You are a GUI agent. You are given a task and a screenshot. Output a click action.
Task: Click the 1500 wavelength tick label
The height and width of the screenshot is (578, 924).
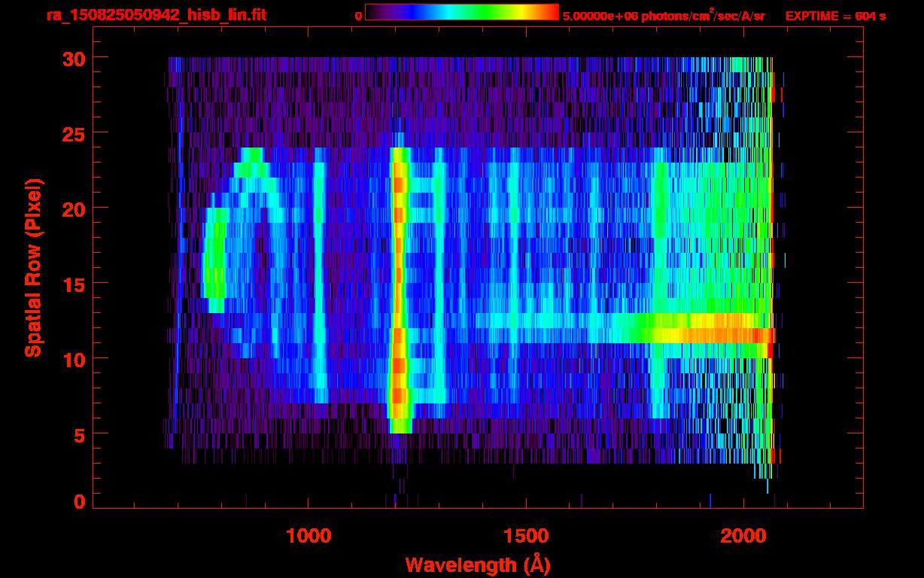pos(526,535)
